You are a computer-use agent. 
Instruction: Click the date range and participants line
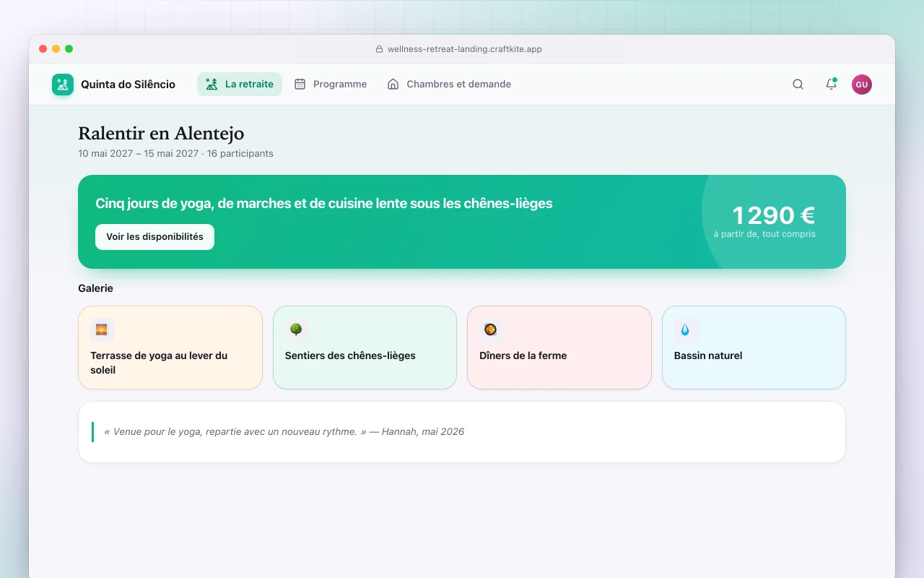[x=175, y=153]
